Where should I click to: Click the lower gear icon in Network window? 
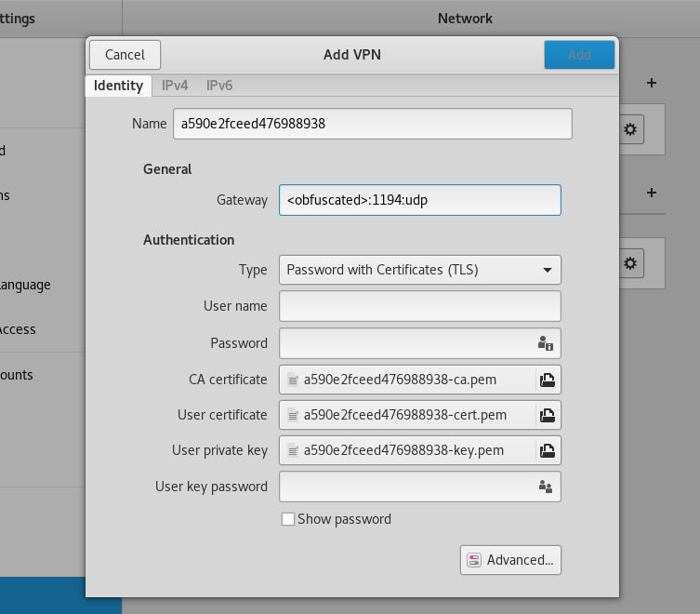click(630, 263)
